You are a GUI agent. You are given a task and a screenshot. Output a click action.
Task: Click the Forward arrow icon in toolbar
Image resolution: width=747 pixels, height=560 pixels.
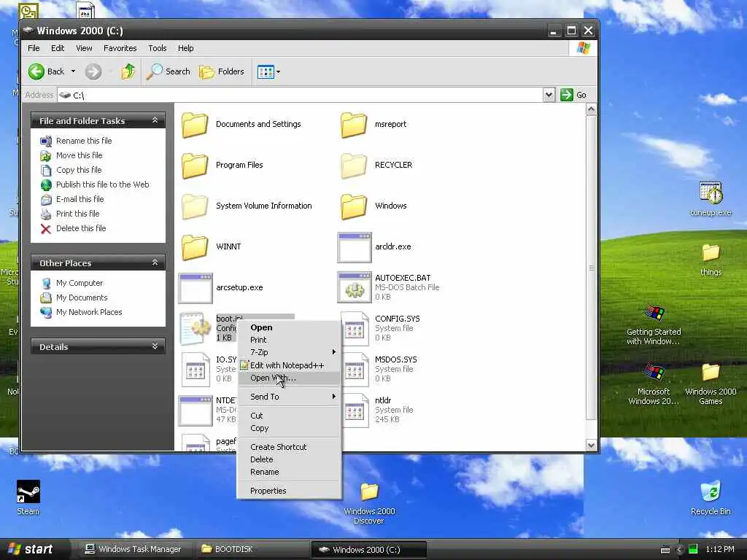pos(93,72)
